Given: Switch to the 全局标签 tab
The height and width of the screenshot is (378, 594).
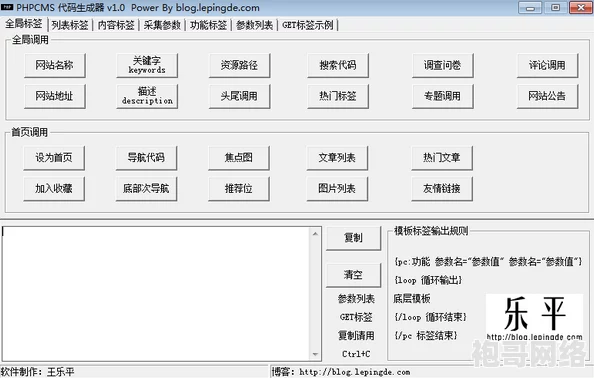Looking at the screenshot, I should (x=24, y=23).
